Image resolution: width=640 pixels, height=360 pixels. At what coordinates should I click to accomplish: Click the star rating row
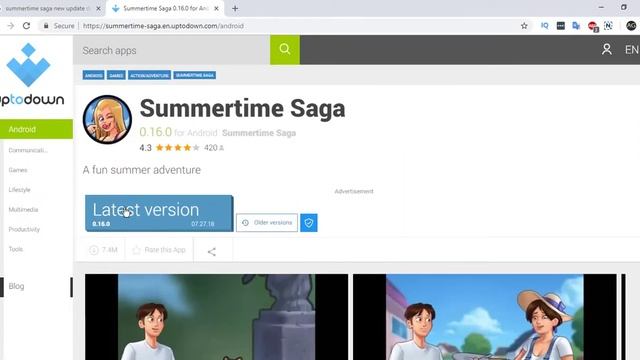178,148
